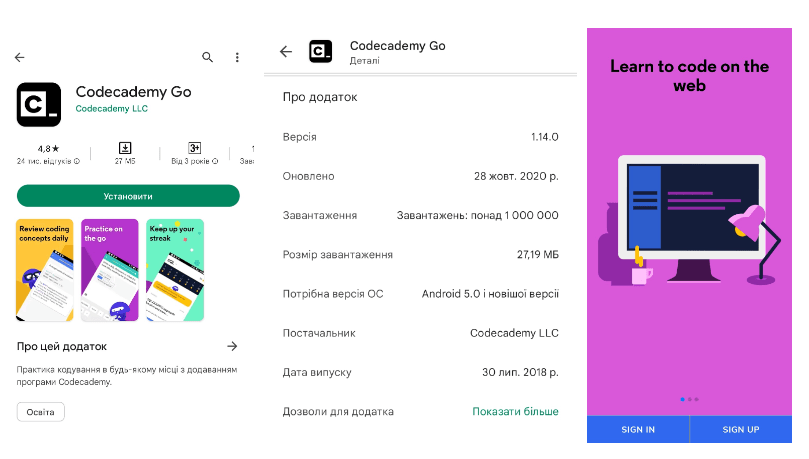
Task: Open the Codecademy LLC developer link
Action: 111,108
